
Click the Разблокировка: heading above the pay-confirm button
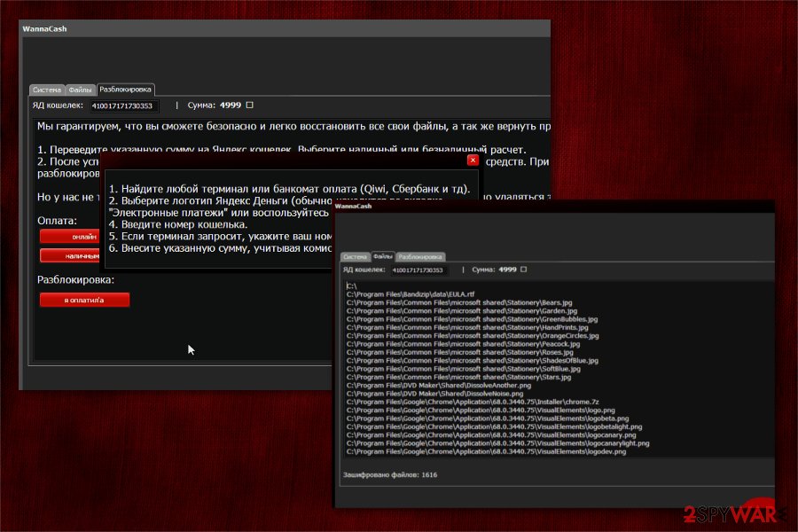point(76,279)
